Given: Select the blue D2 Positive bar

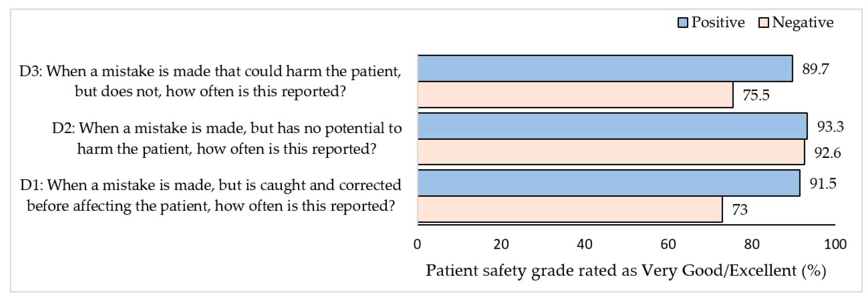Looking at the screenshot, I should click(612, 126).
